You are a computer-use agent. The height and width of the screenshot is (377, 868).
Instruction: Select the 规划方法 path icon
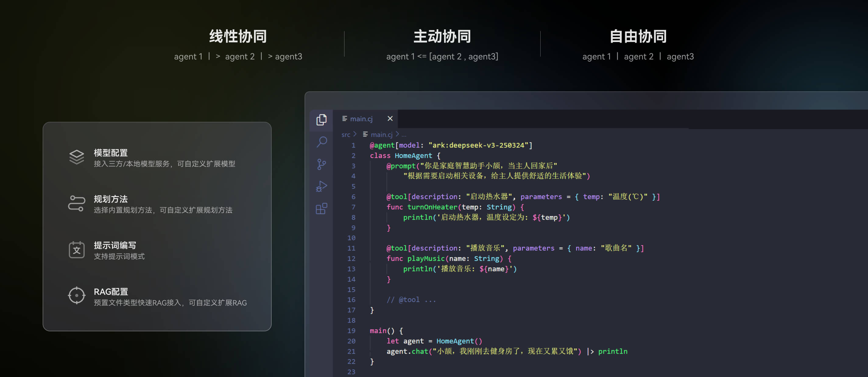pyautogui.click(x=76, y=203)
